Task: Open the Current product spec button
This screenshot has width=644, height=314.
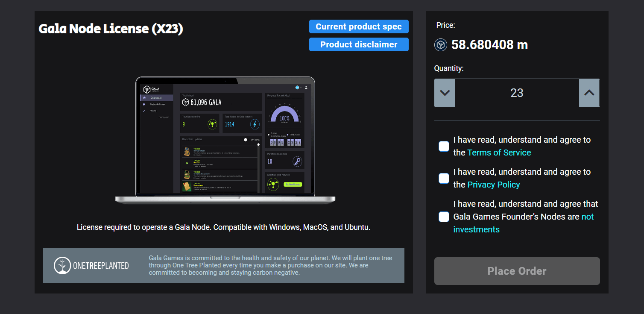Action: pos(359,26)
